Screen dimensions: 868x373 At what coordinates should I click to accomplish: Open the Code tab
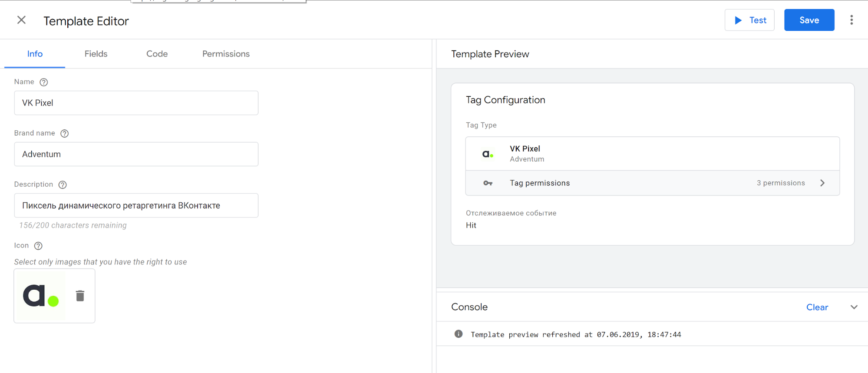157,54
